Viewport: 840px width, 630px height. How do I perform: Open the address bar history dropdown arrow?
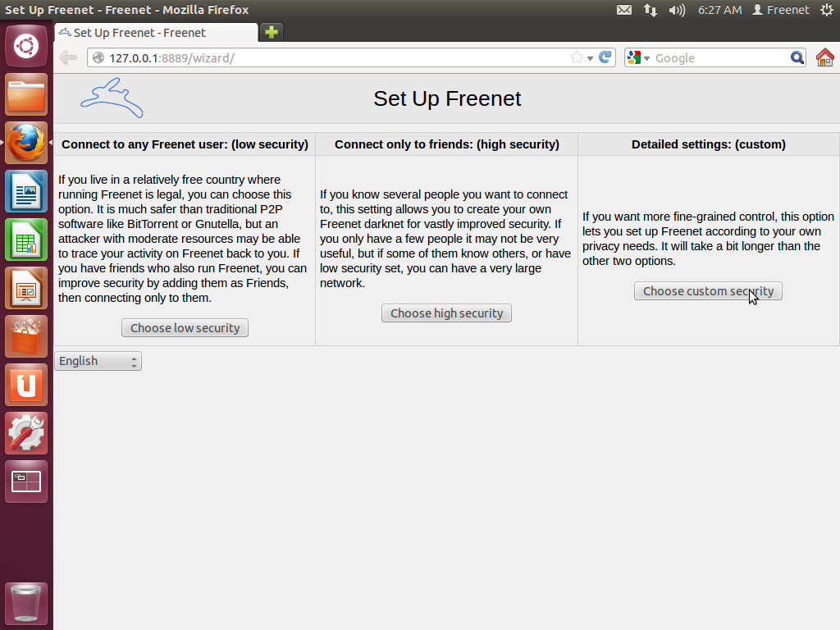pos(589,57)
